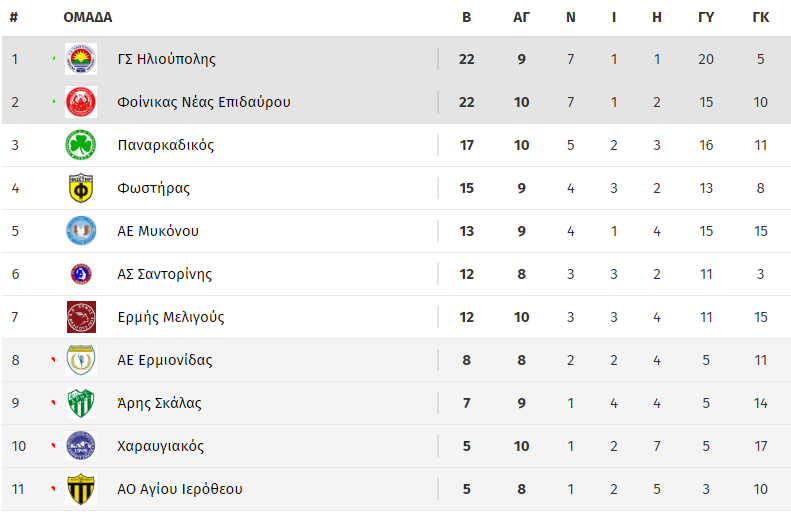This screenshot has width=791, height=515.
Task: Click the ΓΣ Ηλιούπολης team crest
Action: tap(81, 59)
